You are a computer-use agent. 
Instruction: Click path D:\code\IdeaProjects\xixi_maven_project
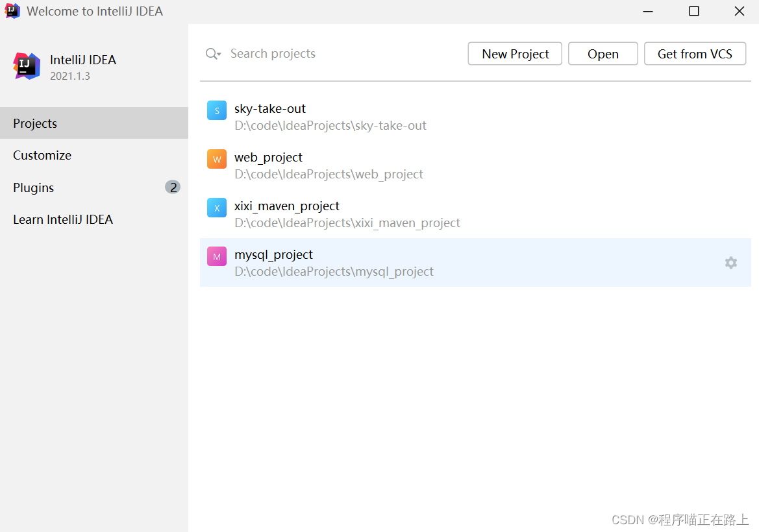coord(347,223)
